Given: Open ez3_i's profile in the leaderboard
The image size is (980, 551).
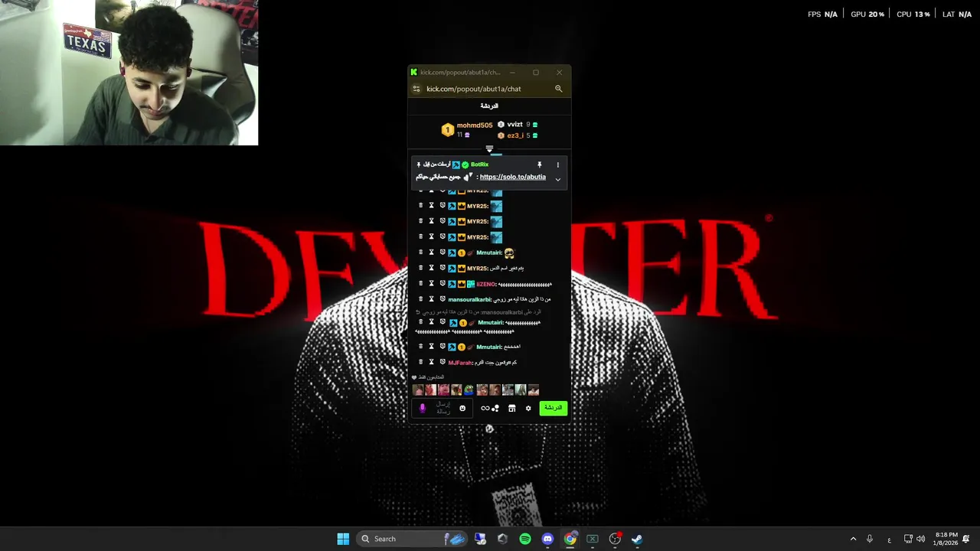Looking at the screenshot, I should tap(515, 135).
